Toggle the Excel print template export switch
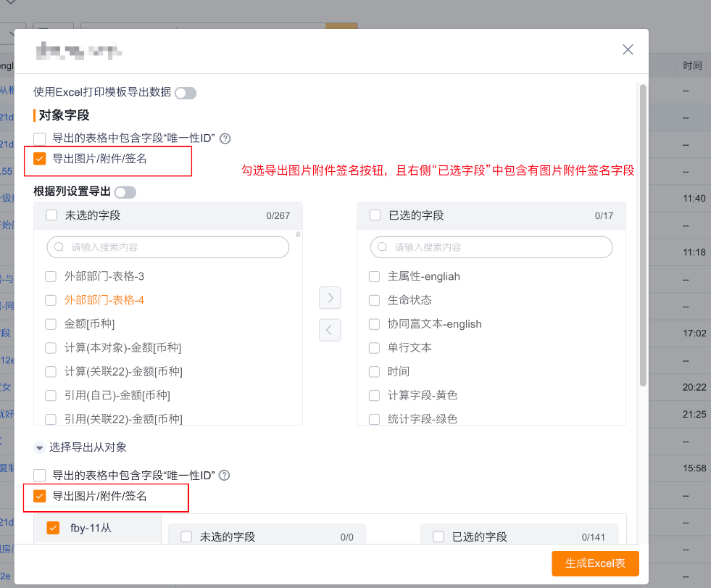Screen dimensions: 711x588 (186, 93)
